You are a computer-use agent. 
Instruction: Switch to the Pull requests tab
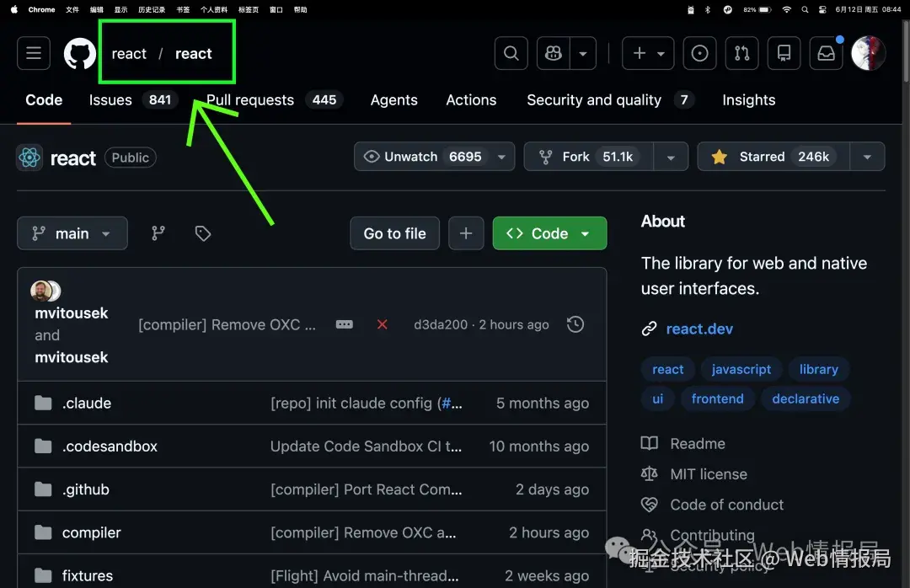(275, 100)
